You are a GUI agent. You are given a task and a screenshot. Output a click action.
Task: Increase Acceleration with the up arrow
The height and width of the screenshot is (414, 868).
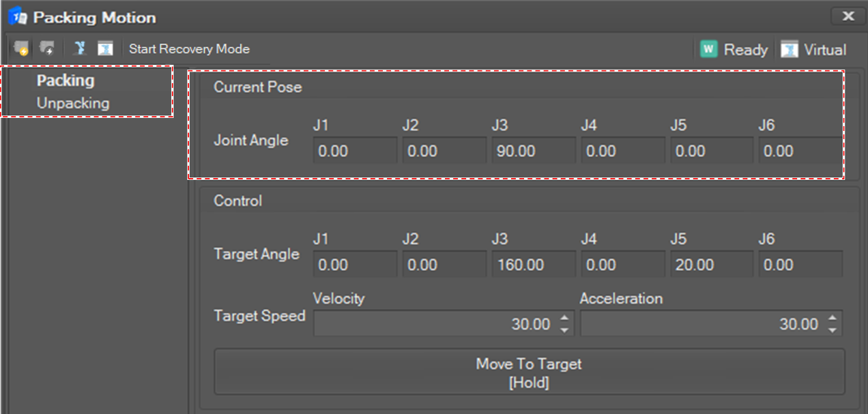pos(833,319)
